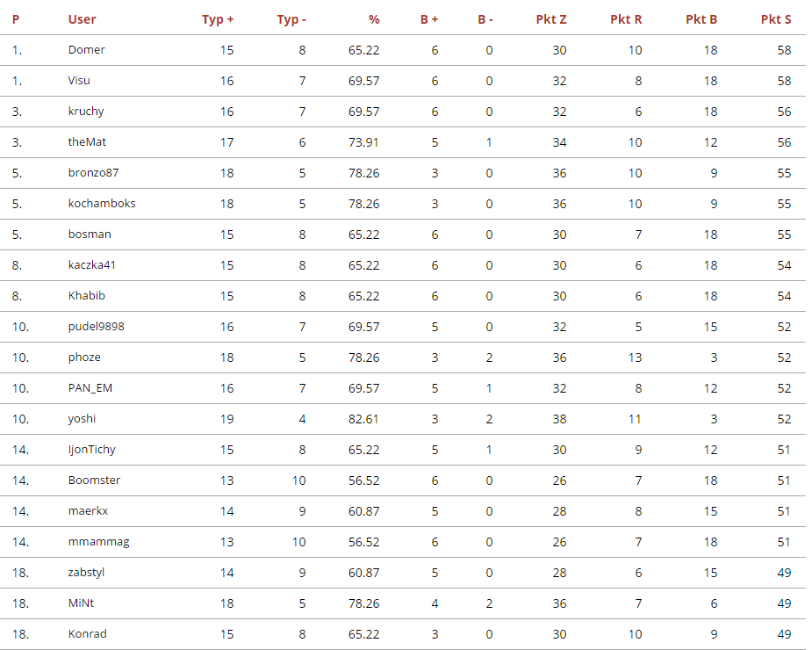
Task: Click the 'Pkt S' column header
Action: point(776,19)
